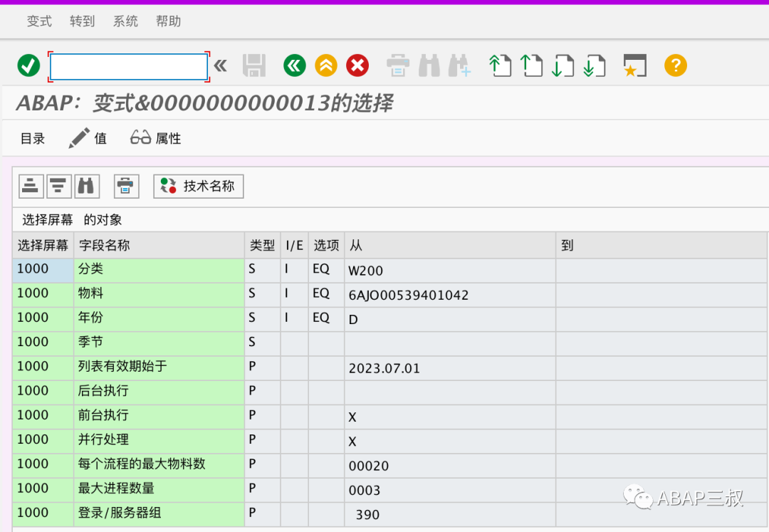The width and height of the screenshot is (769, 532).
Task: Click the new session/shortcut star window icon
Action: [634, 66]
